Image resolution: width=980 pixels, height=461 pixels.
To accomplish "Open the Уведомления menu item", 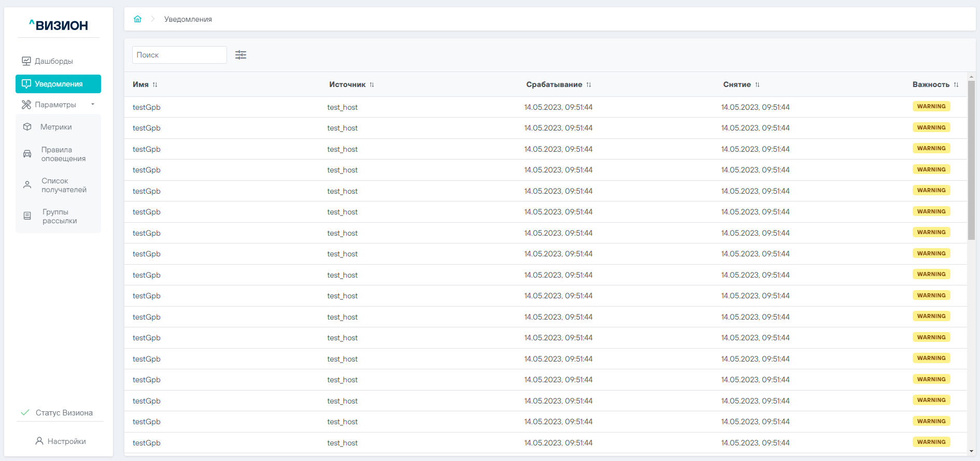I will coord(58,84).
